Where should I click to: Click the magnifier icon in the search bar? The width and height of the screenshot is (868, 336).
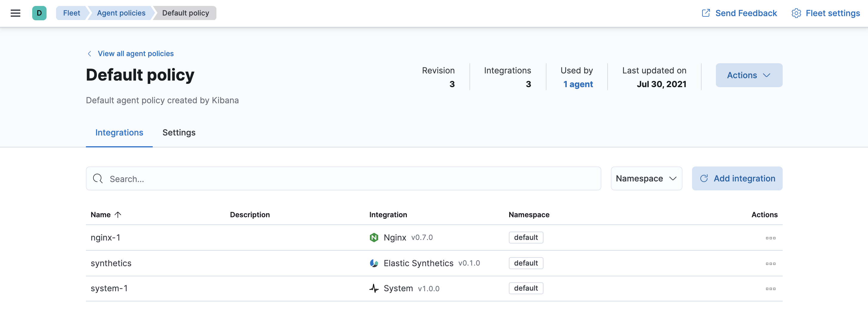pyautogui.click(x=97, y=178)
